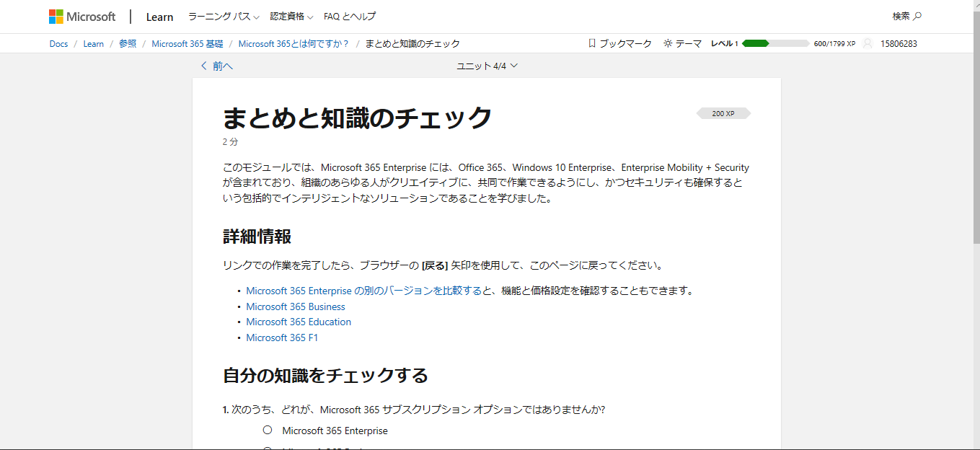The width and height of the screenshot is (980, 450).
Task: Click the Learn site title
Action: coord(159,17)
